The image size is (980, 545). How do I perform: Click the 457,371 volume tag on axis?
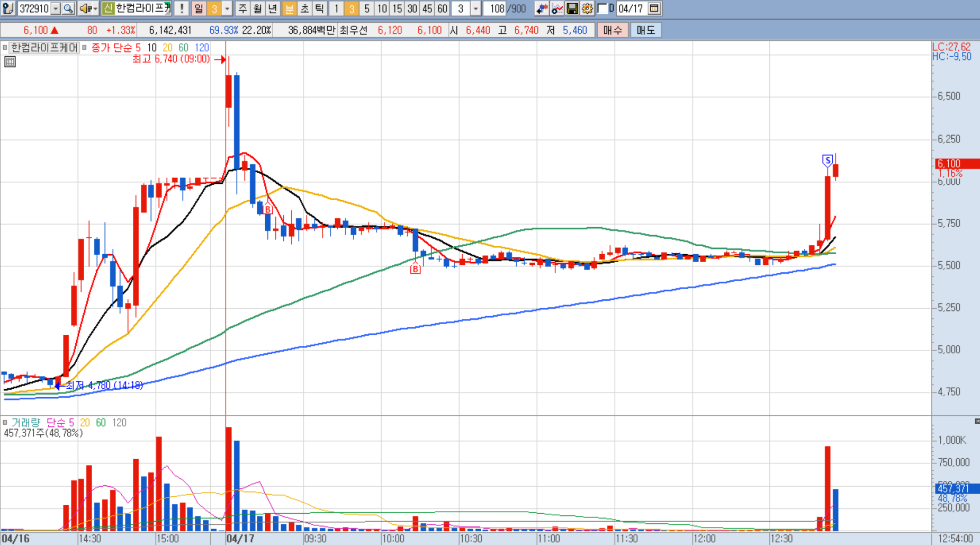pyautogui.click(x=957, y=488)
